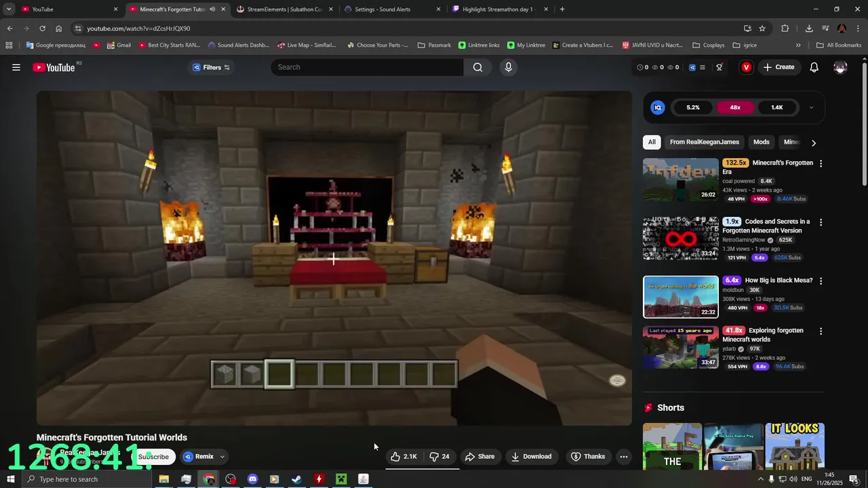The height and width of the screenshot is (488, 868).
Task: Click the round vidIQ logo in stats panel
Action: (658, 107)
